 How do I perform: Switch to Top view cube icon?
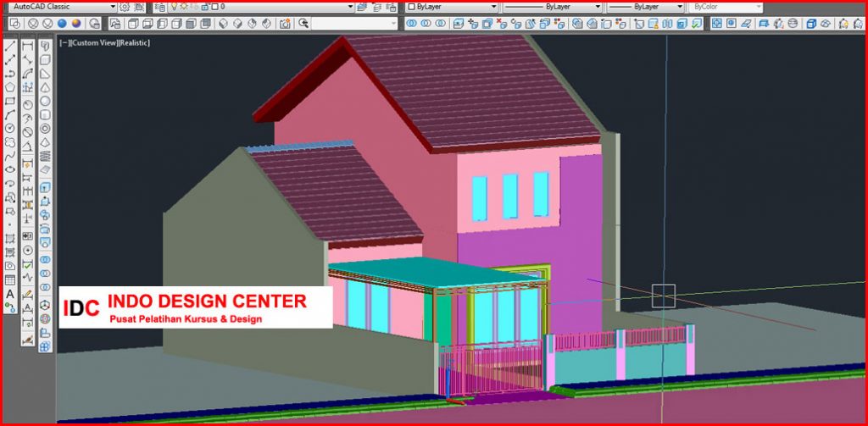click(133, 23)
